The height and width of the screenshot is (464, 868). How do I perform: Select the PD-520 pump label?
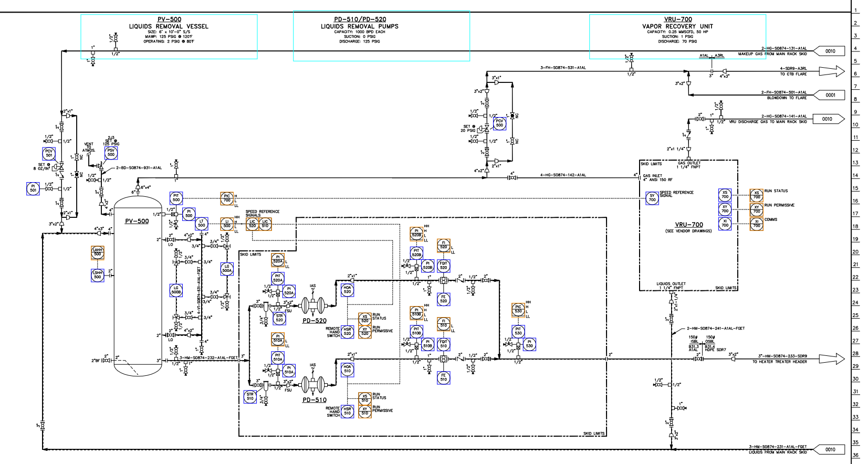point(315,321)
